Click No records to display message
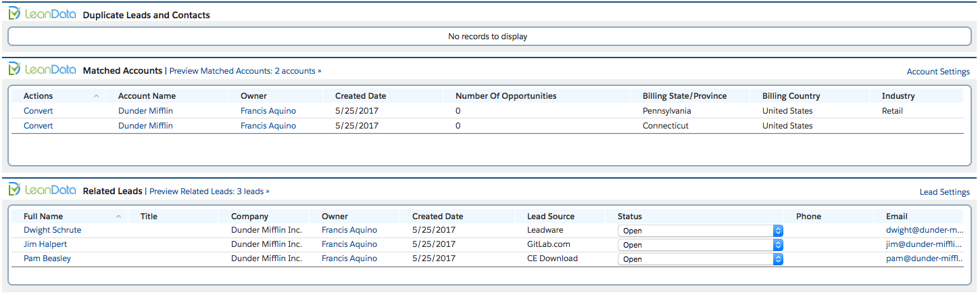This screenshot has height=295, width=980. pos(488,37)
